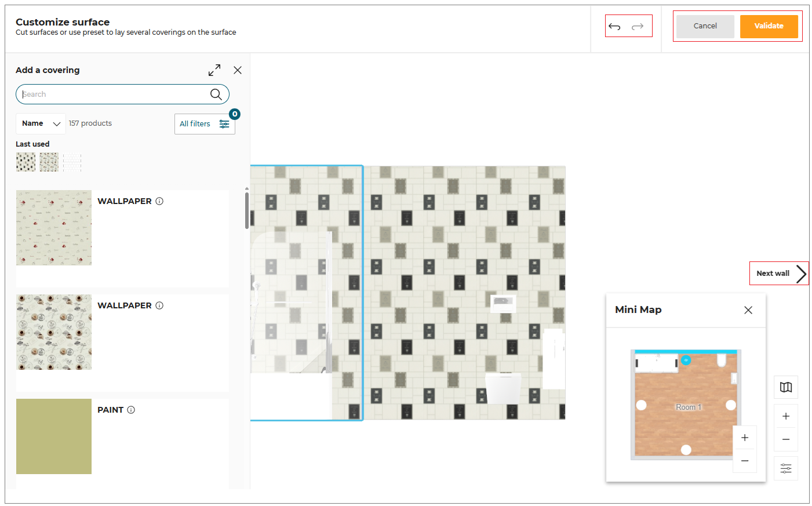
Task: Click the All filters icon
Action: point(224,123)
